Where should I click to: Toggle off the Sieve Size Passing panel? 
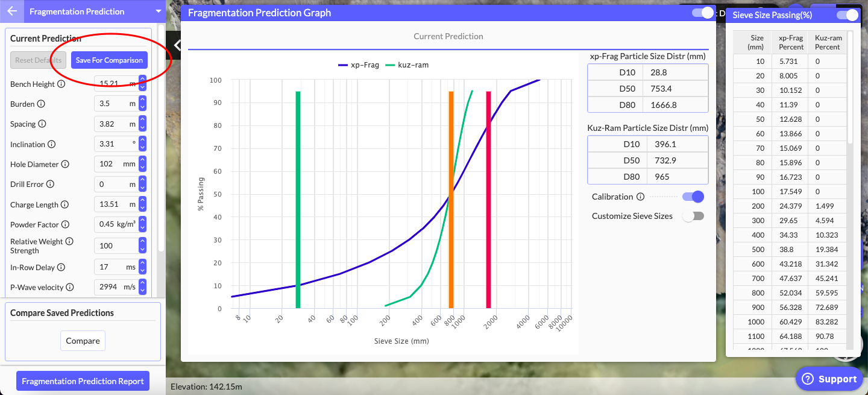[847, 15]
